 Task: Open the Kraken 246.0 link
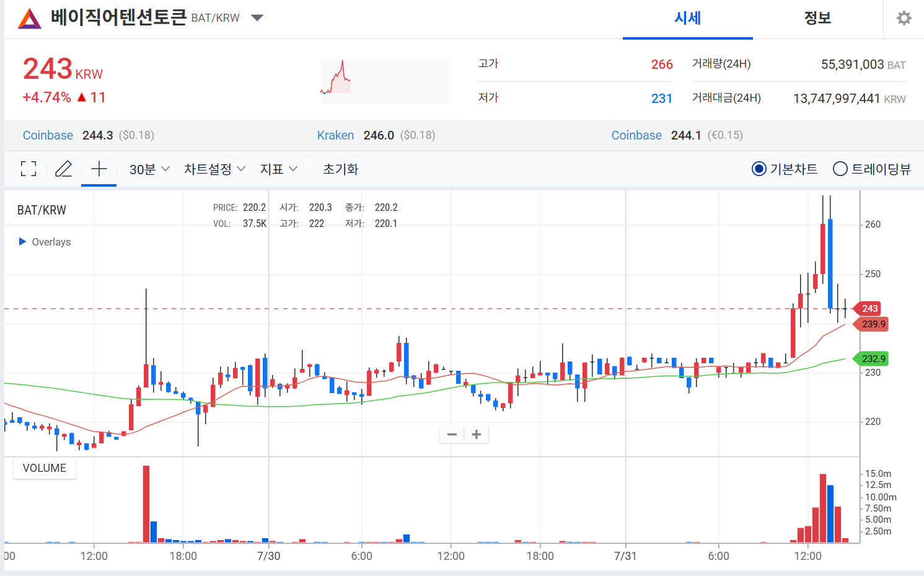tap(376, 135)
